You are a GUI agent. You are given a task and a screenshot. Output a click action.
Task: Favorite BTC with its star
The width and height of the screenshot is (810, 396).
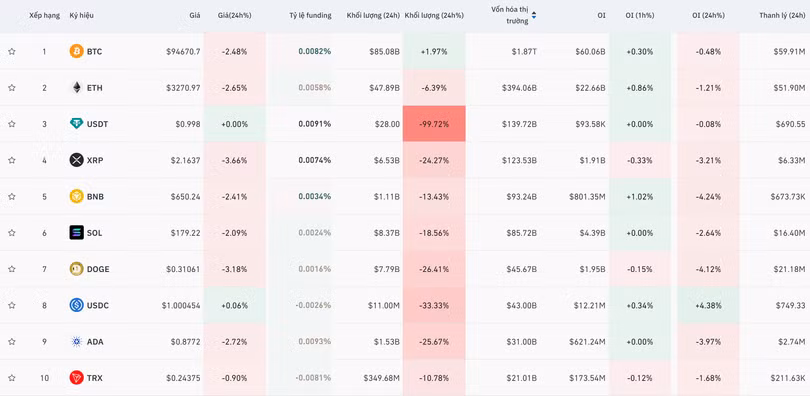tap(11, 52)
